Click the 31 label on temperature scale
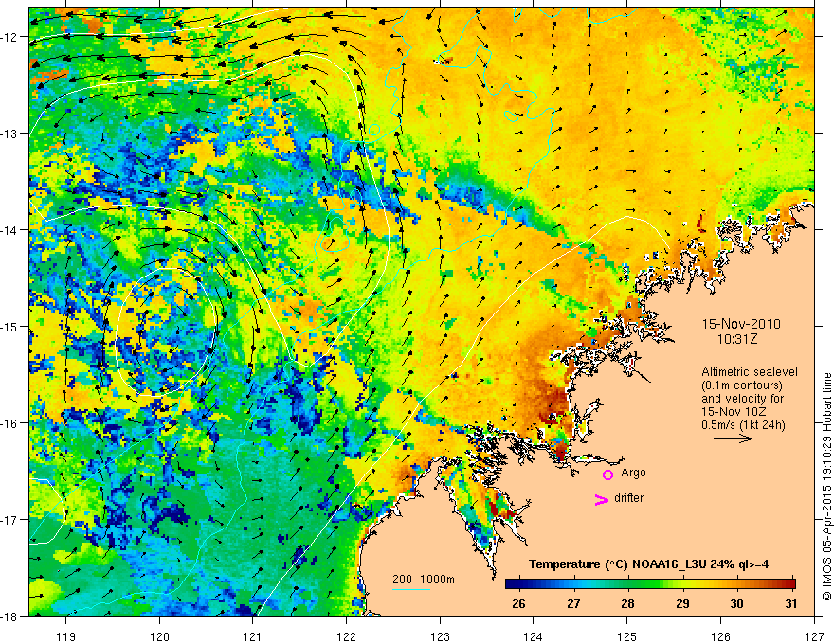This screenshot has height=644, width=834. coord(791,603)
